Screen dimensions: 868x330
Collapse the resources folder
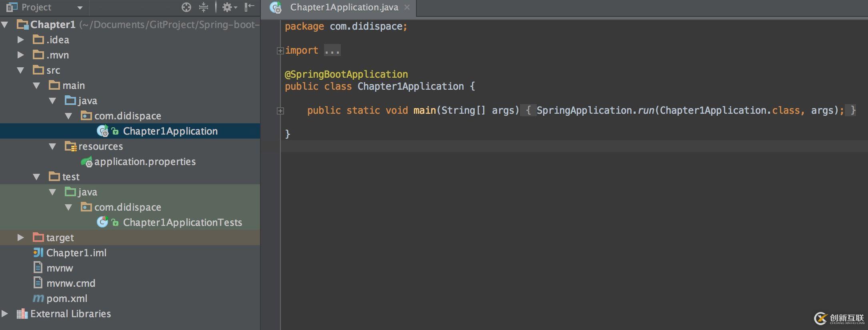coord(53,146)
